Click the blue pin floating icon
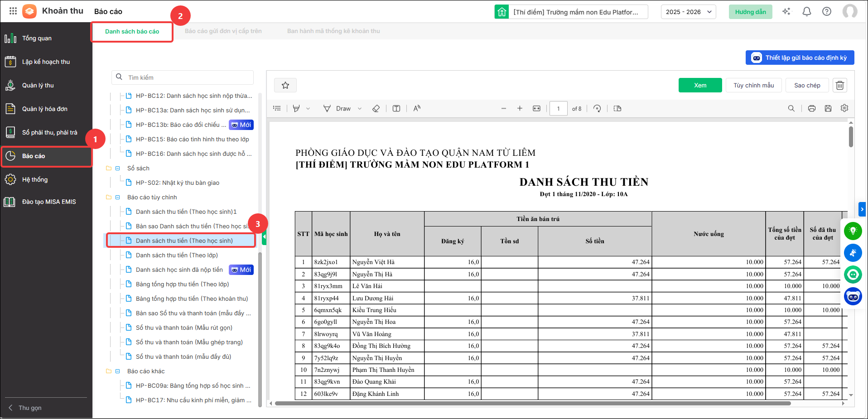The image size is (868, 419). tap(853, 253)
